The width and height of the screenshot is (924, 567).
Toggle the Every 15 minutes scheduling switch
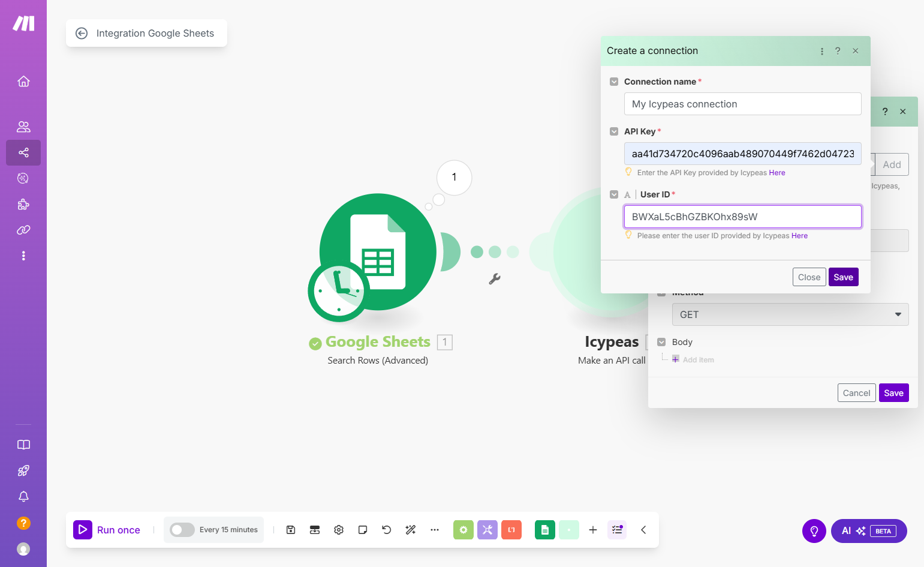coord(182,530)
